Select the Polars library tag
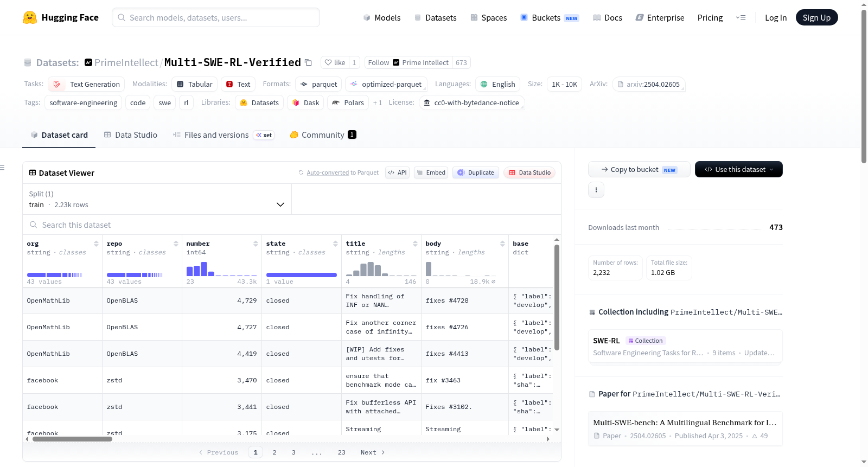 [x=348, y=103]
